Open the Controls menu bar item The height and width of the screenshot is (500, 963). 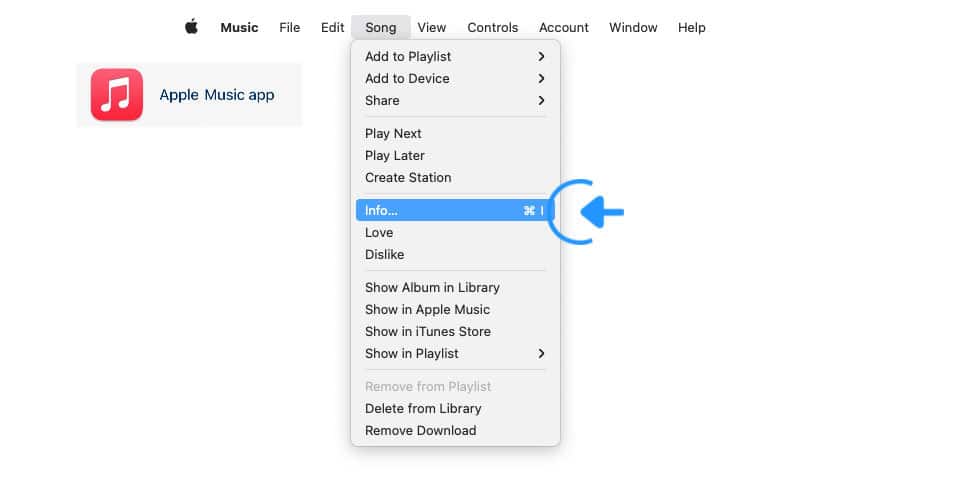click(493, 28)
